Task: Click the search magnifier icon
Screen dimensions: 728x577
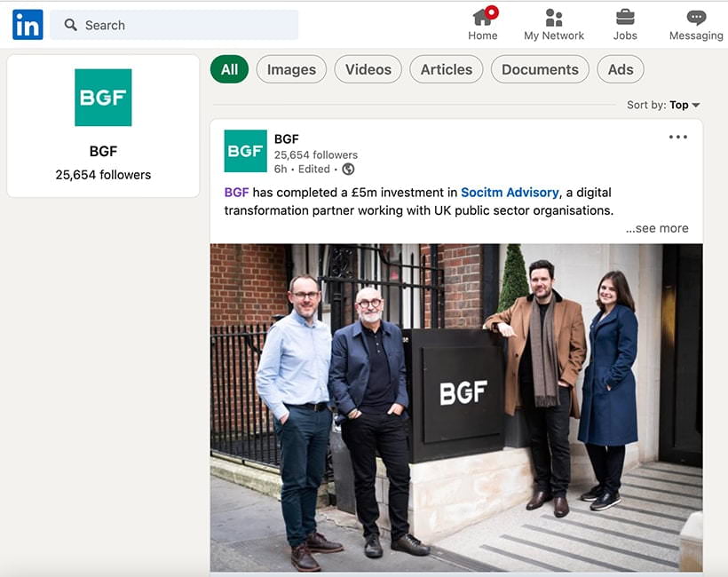Action: click(x=71, y=25)
